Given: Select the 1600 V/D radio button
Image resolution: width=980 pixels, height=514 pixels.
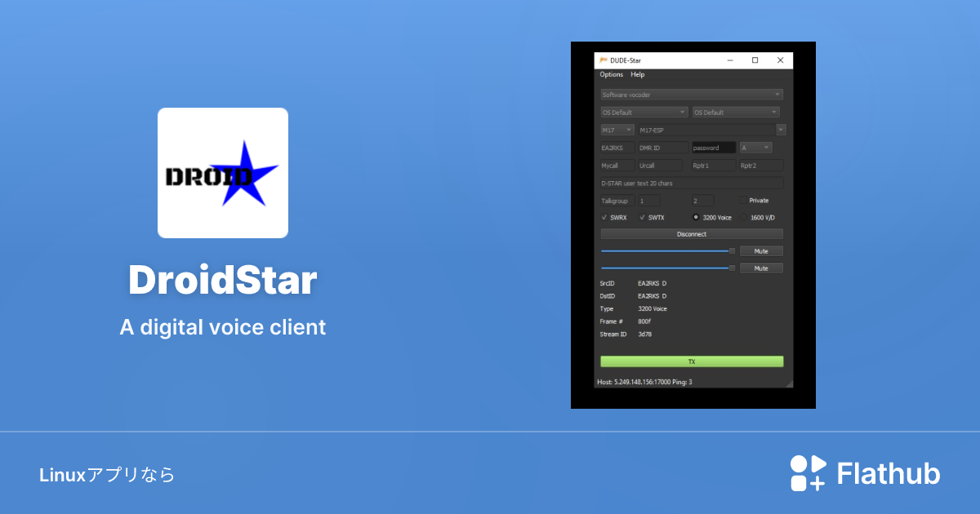Looking at the screenshot, I should [x=744, y=217].
